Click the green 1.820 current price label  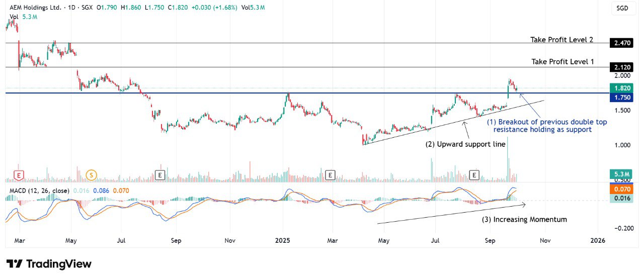click(x=622, y=88)
